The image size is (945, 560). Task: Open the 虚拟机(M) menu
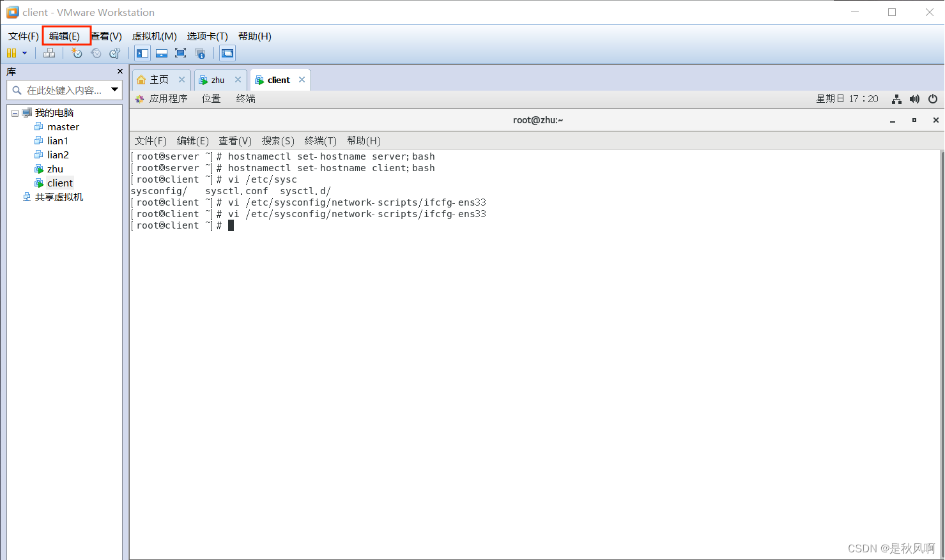point(154,36)
